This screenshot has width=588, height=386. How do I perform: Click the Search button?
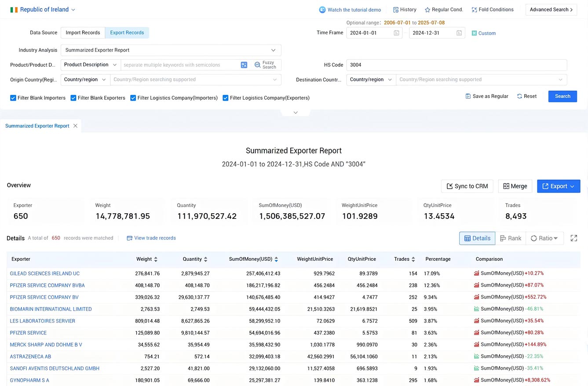point(562,96)
